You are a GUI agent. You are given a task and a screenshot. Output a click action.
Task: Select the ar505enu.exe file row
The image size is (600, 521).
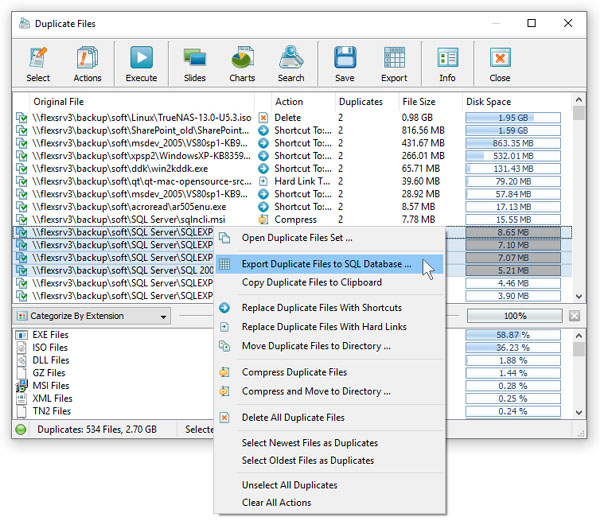pos(293,207)
